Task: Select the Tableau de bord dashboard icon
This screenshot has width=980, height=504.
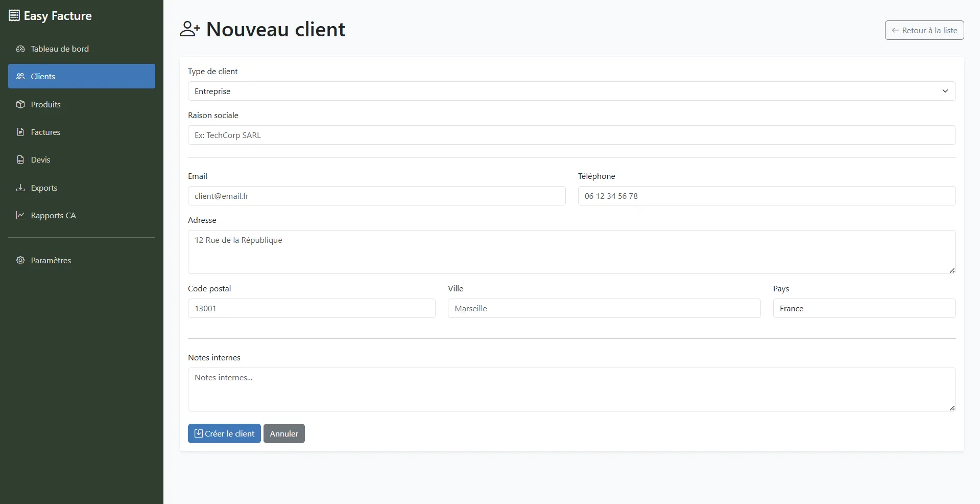Action: pos(20,49)
